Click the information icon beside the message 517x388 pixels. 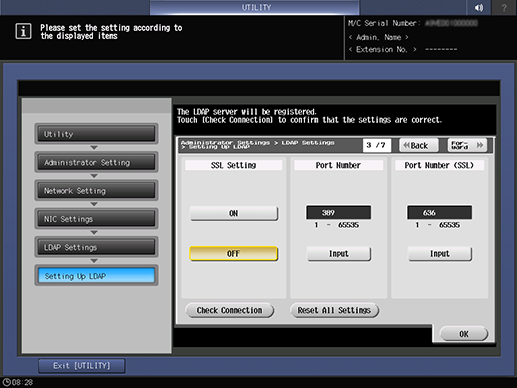tap(23, 31)
